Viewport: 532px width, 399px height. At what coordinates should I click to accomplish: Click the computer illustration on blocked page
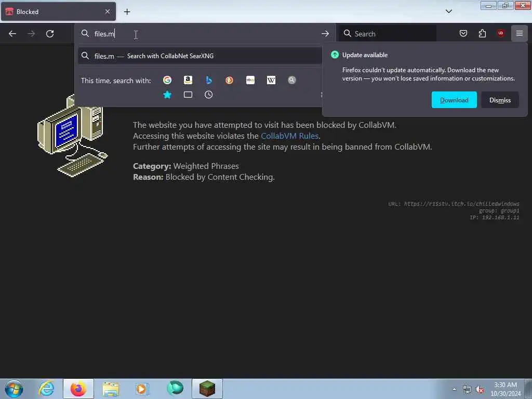click(x=72, y=136)
